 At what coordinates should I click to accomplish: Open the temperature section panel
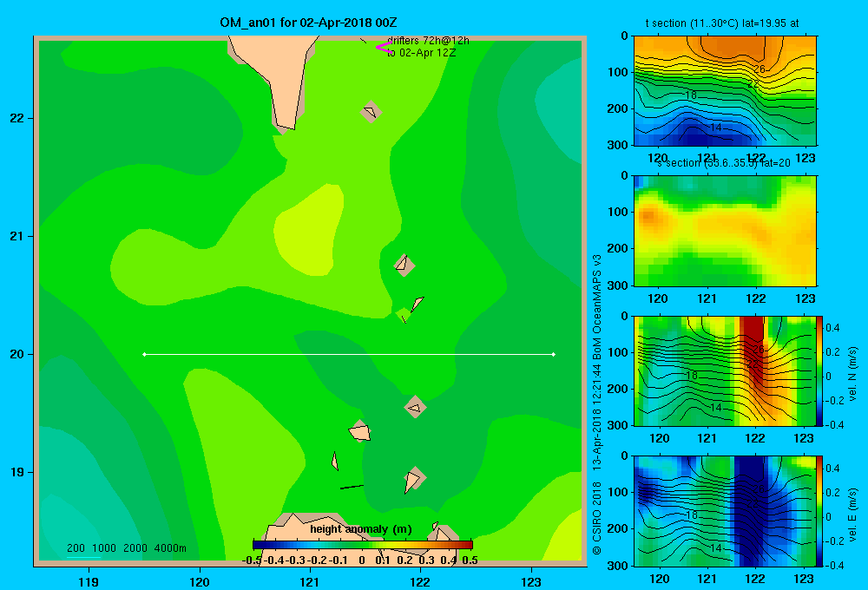[725, 91]
